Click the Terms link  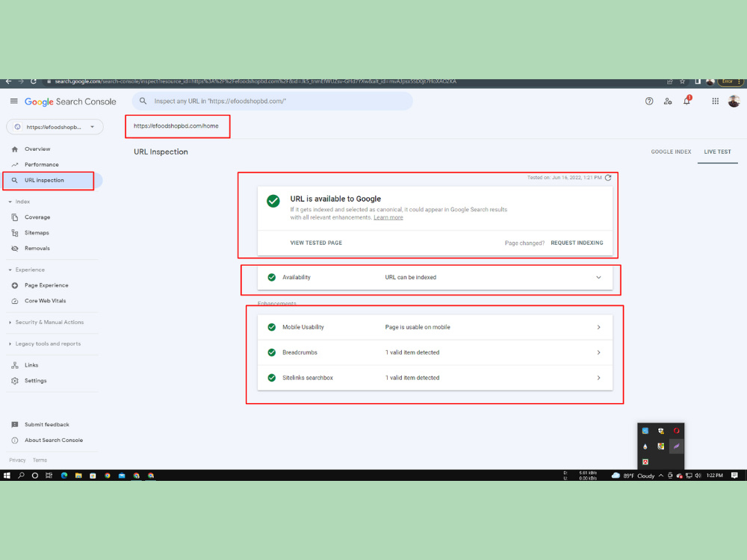click(x=40, y=461)
